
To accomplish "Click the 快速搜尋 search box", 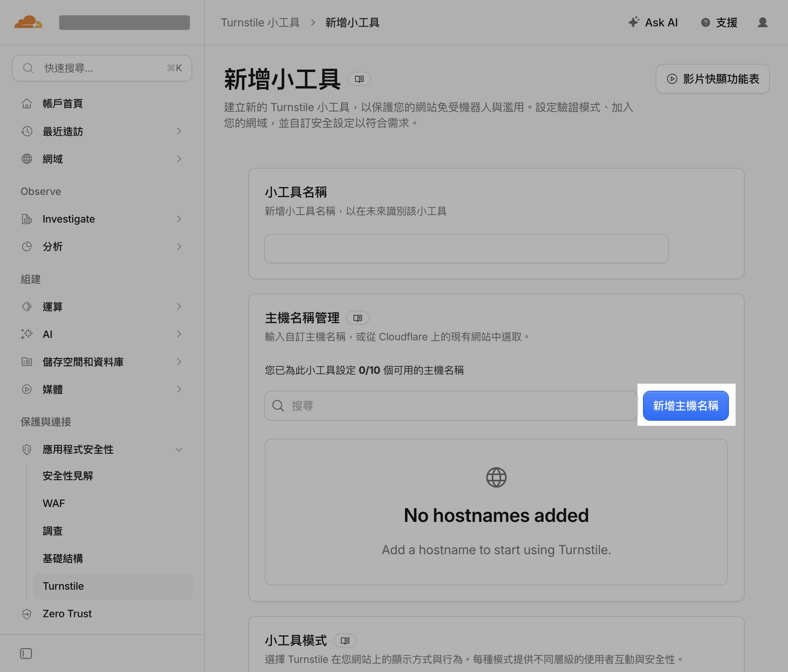I will (102, 68).
